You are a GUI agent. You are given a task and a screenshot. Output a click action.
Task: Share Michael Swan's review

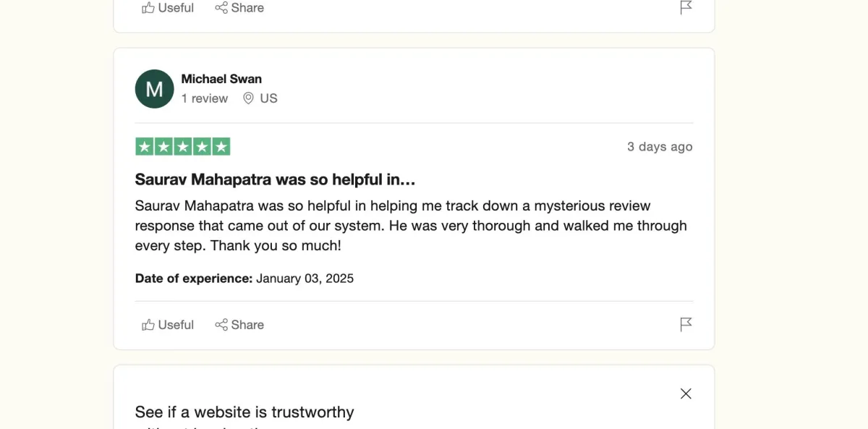pos(239,325)
